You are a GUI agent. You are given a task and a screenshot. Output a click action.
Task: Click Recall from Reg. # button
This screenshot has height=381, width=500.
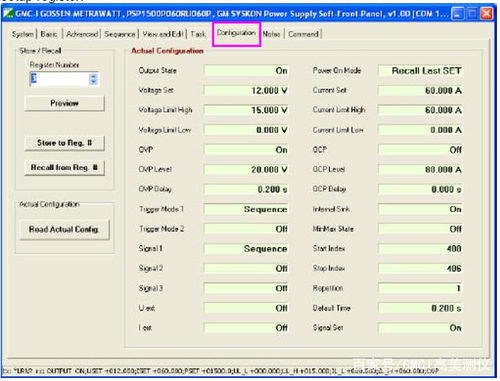pyautogui.click(x=64, y=167)
